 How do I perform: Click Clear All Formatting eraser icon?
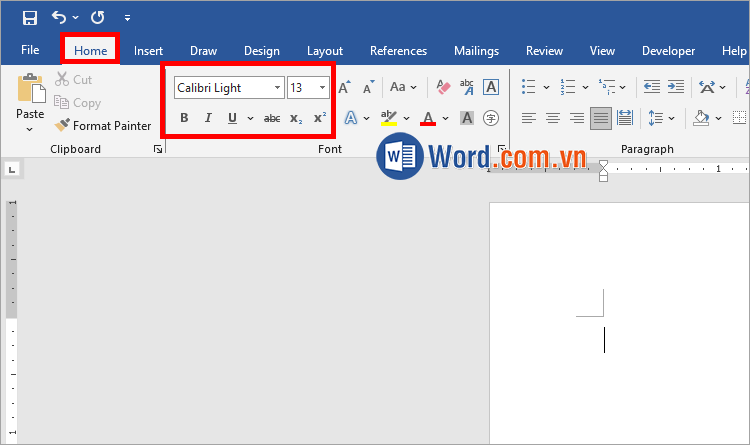(444, 88)
